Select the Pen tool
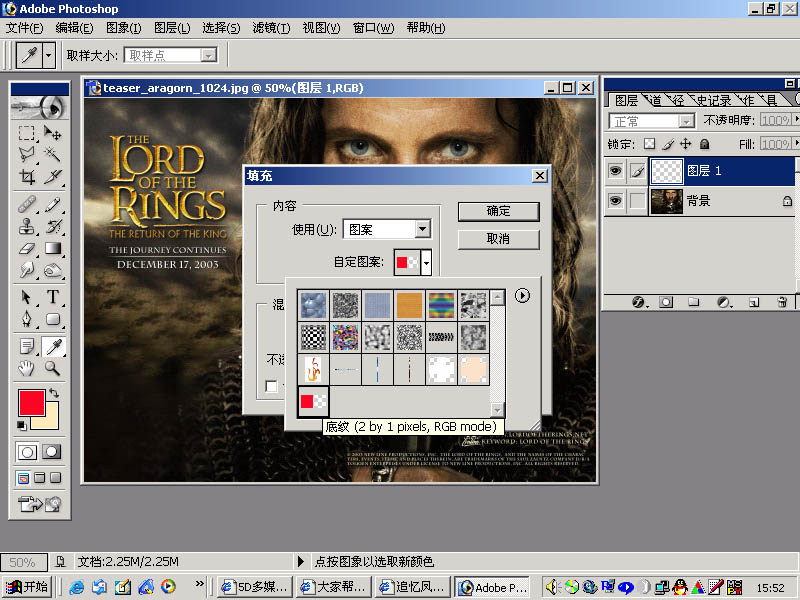Image resolution: width=800 pixels, height=600 pixels. (x=27, y=319)
